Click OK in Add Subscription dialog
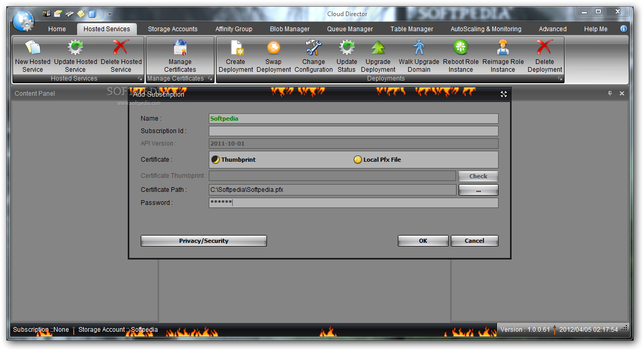Image resolution: width=644 pixels, height=351 pixels. [423, 241]
